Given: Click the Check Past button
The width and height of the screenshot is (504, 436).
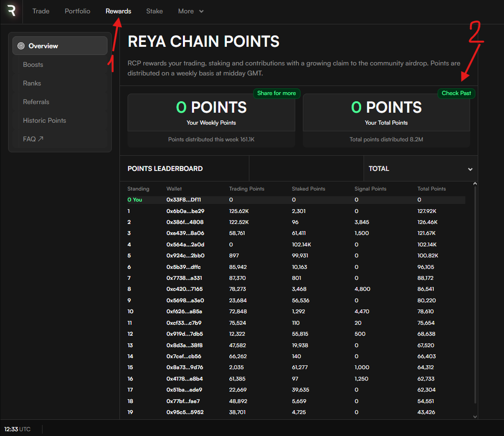Looking at the screenshot, I should coord(456,93).
